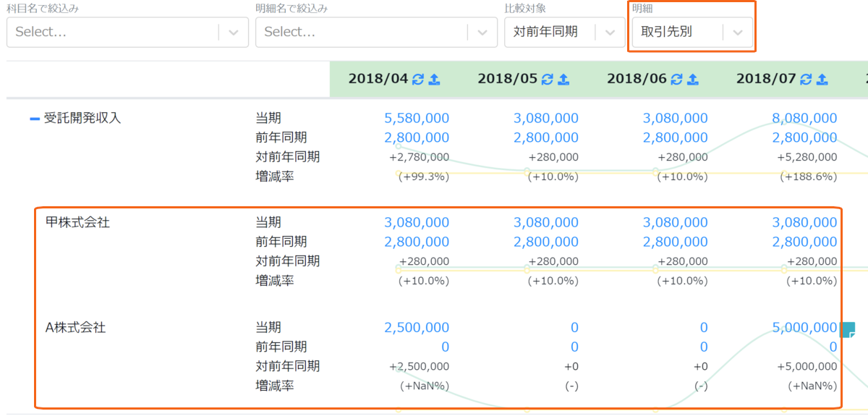868x419 pixels.
Task: Click the 対前年同期 label under 甲株式会社
Action: [x=288, y=261]
